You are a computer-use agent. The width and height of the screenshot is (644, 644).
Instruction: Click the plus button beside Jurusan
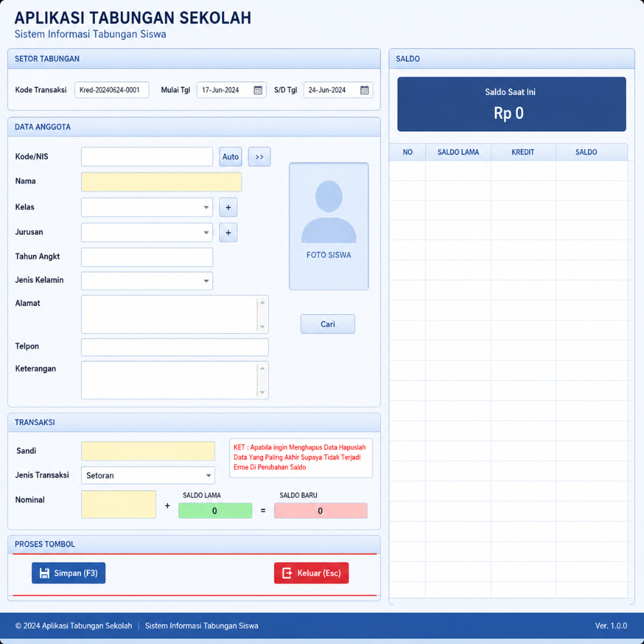(228, 233)
